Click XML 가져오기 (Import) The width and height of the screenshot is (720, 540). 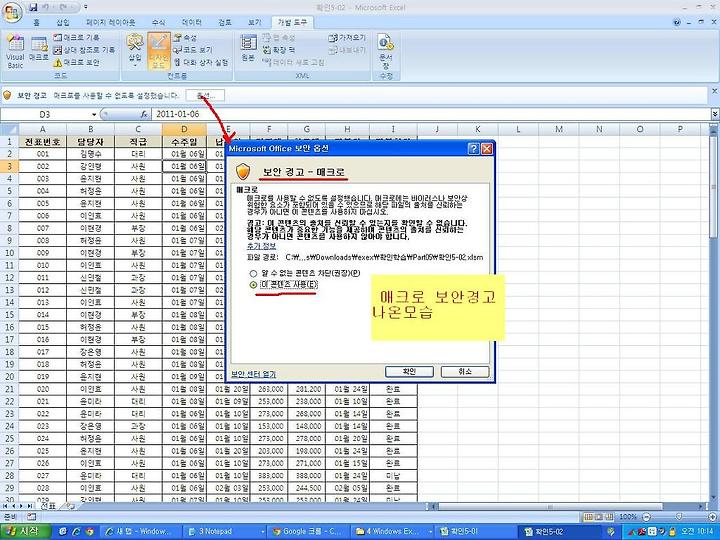(x=348, y=38)
